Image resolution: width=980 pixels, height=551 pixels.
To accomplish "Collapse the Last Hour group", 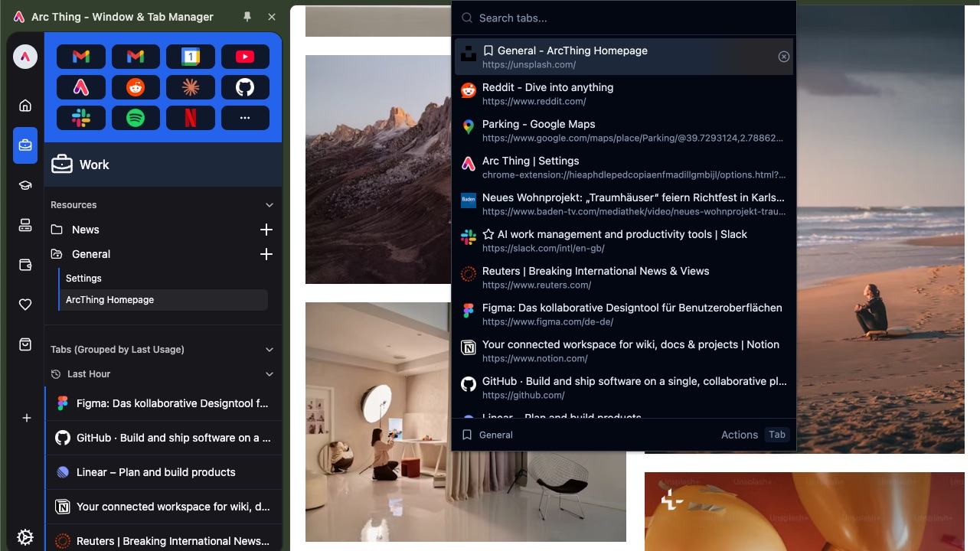I will click(269, 374).
